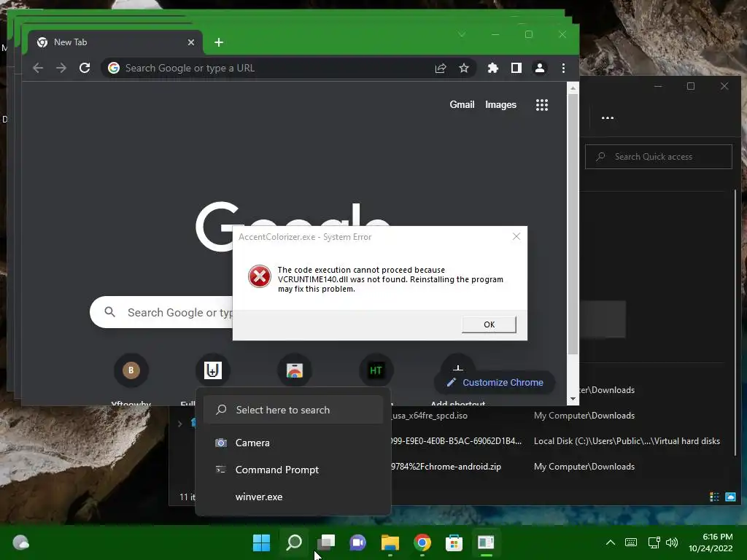Open the Chat app on taskbar

coord(357,542)
